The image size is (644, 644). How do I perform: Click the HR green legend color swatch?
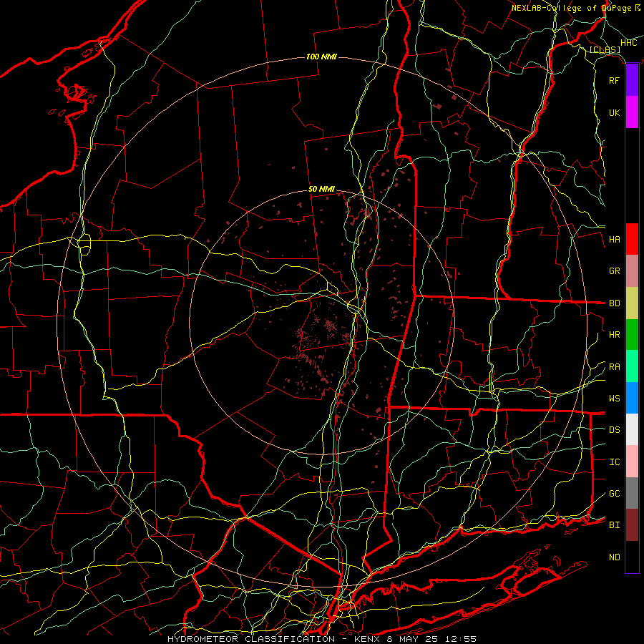point(632,335)
